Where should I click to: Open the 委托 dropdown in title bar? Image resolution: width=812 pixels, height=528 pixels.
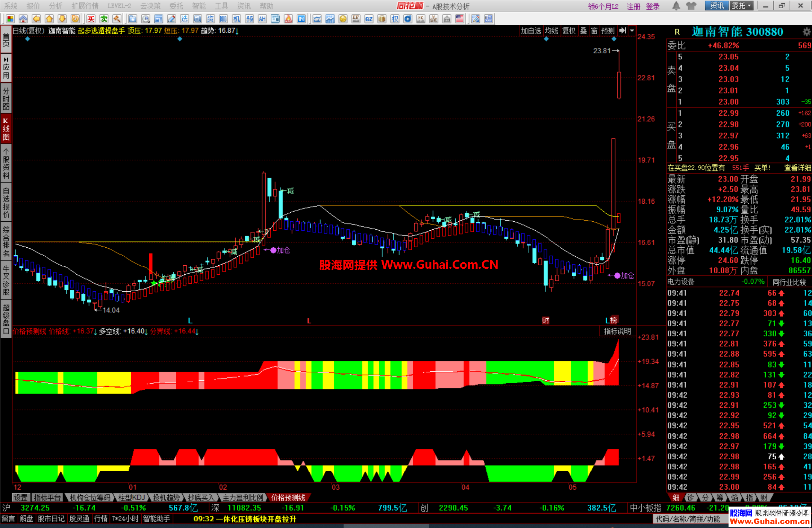pos(741,6)
